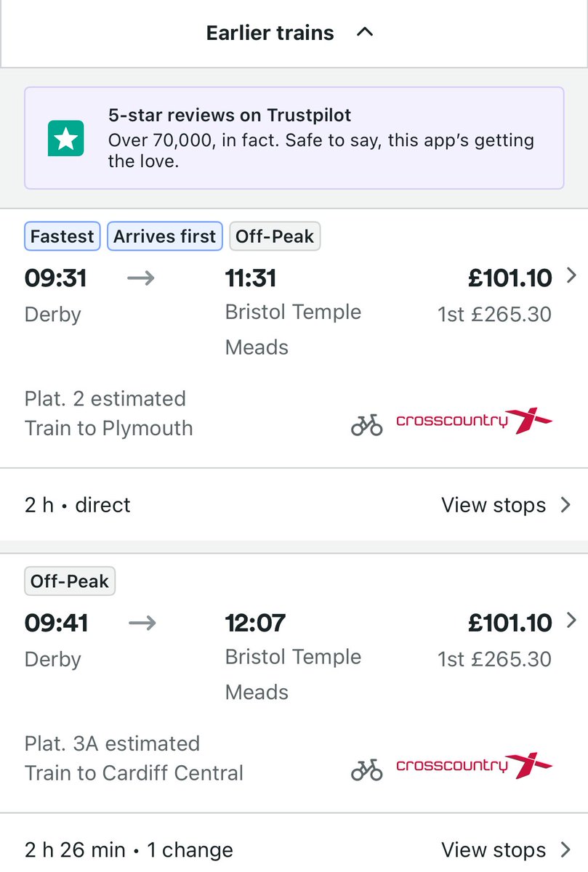
Task: Open the 09:41 fare chevron beside £101.10
Action: pyautogui.click(x=571, y=621)
